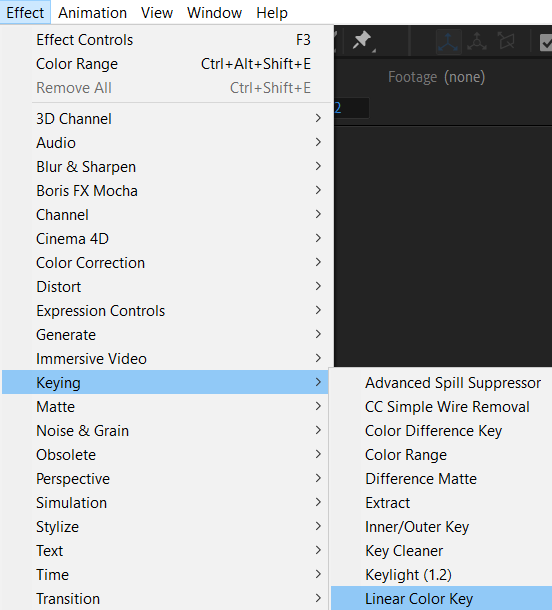Viewport: 552px width, 610px height.
Task: Expand the Stylize submenu arrow
Action: 318,526
